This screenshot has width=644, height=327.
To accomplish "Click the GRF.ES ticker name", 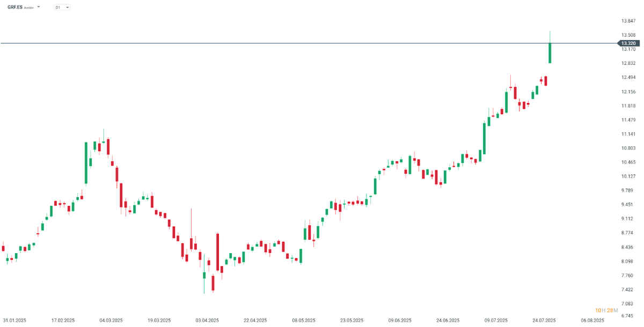I will click(14, 8).
